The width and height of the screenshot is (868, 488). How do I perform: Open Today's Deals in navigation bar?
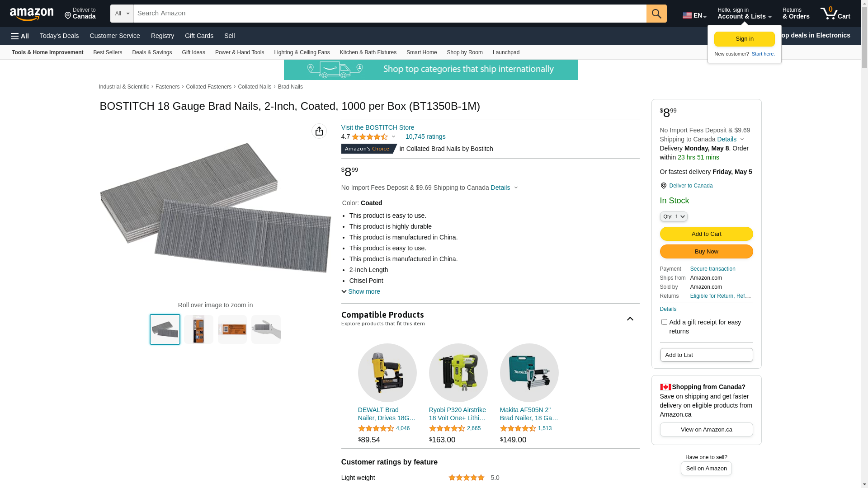(59, 36)
